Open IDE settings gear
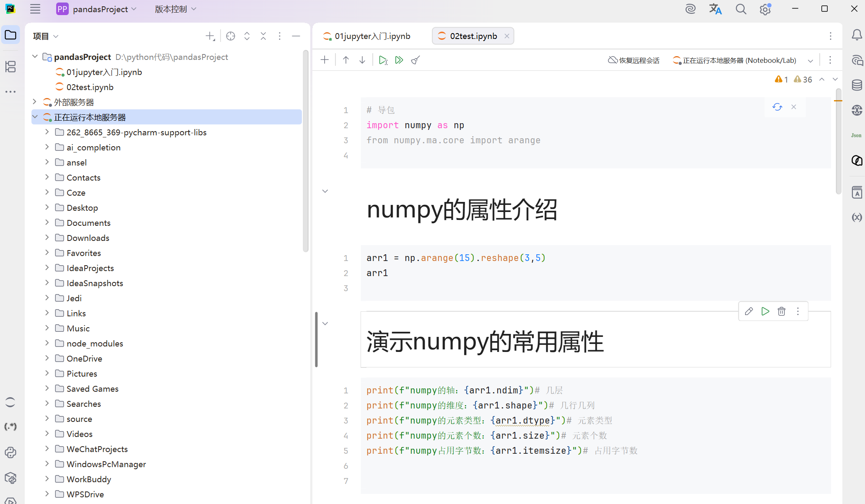865x504 pixels. (x=765, y=9)
